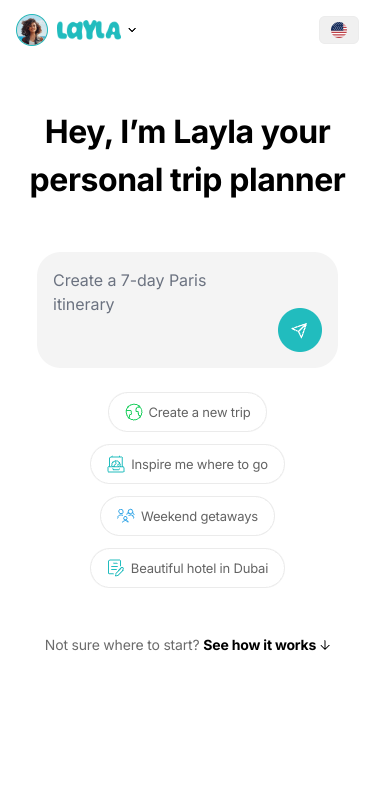Click the Hey, I'm Layla heading
Viewport: 375px width, 812px height.
pyautogui.click(x=188, y=156)
